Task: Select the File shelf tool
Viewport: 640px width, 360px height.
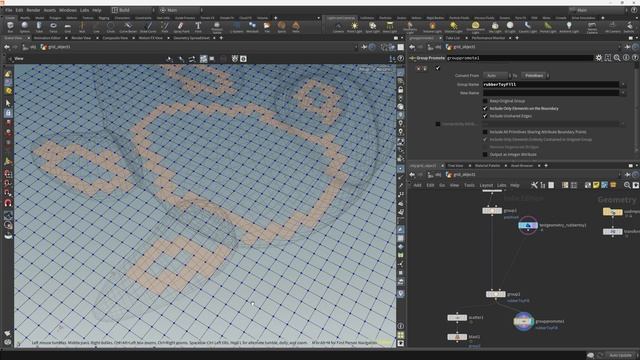Action: [267, 27]
